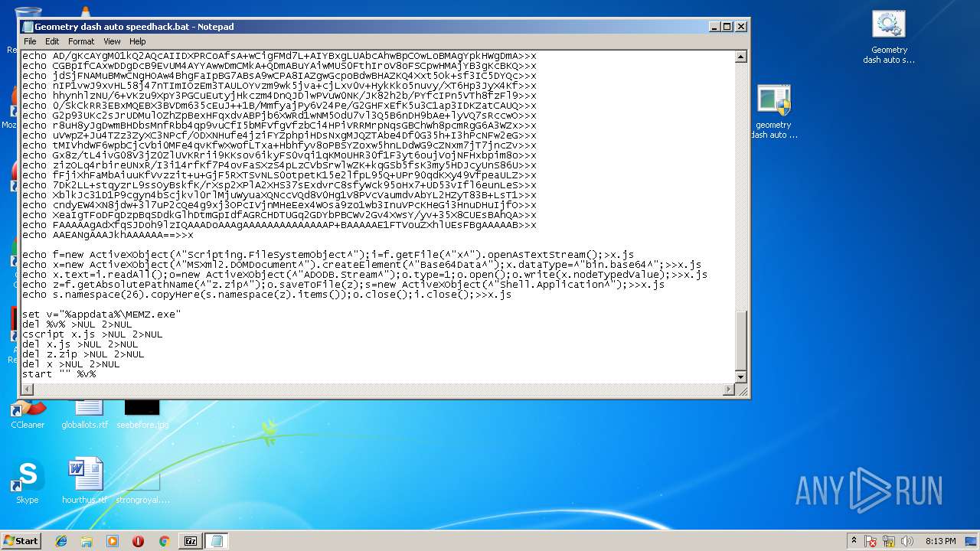Open the network status tray icon
Screen dimensions: 980x551
(x=890, y=541)
